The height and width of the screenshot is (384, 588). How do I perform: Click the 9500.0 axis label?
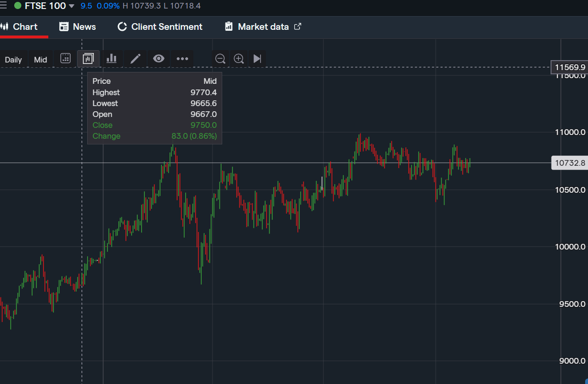pyautogui.click(x=572, y=304)
